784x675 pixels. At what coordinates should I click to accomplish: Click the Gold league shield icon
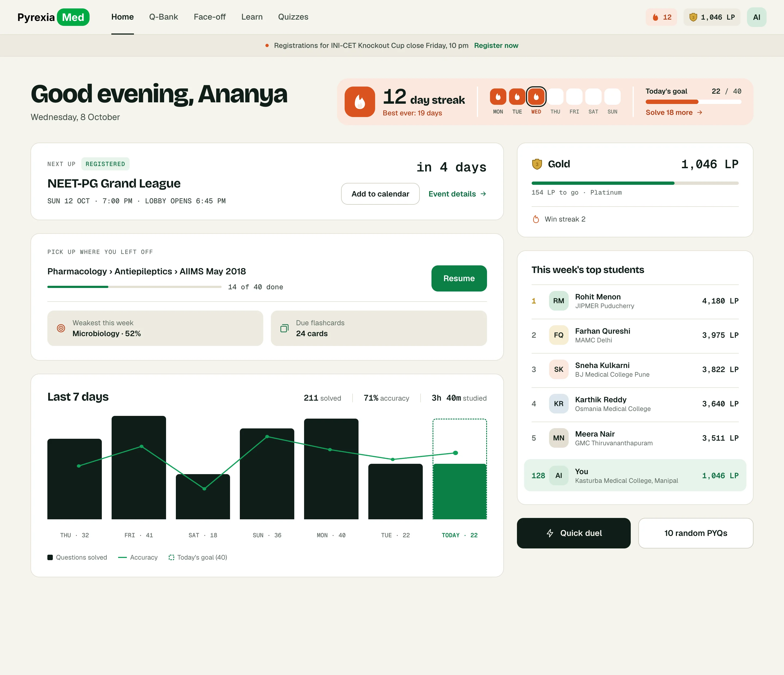tap(537, 164)
